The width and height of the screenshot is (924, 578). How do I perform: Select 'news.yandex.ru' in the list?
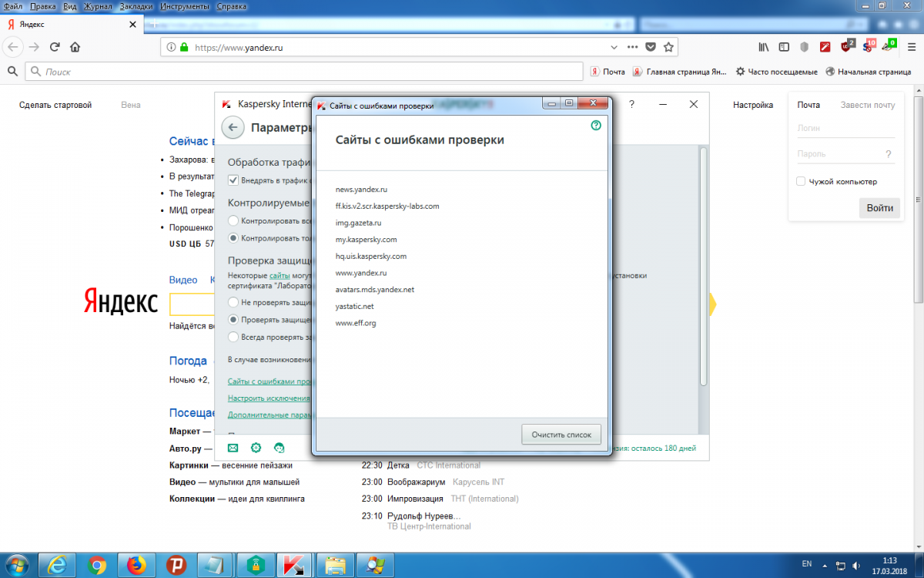coord(361,189)
